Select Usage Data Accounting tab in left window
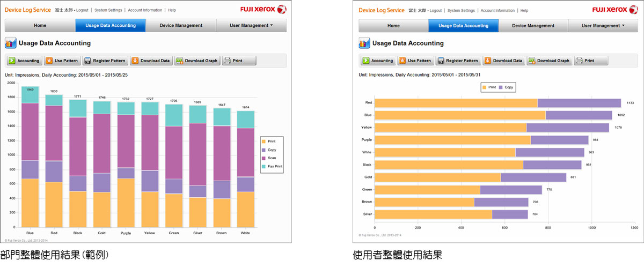Image resolution: width=644 pixels, height=275 pixels. pos(111,25)
